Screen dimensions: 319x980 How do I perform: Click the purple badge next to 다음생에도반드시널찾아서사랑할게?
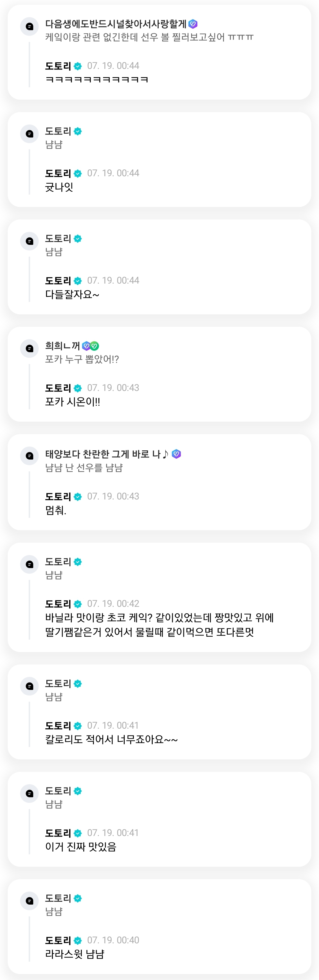tap(193, 24)
